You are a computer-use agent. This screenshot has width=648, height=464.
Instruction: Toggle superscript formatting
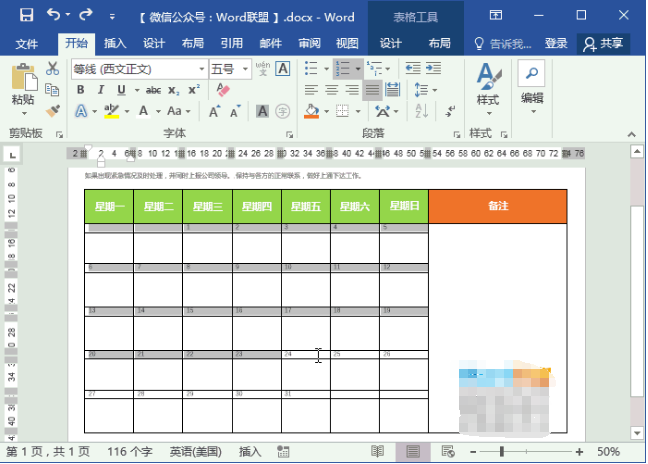[x=194, y=90]
